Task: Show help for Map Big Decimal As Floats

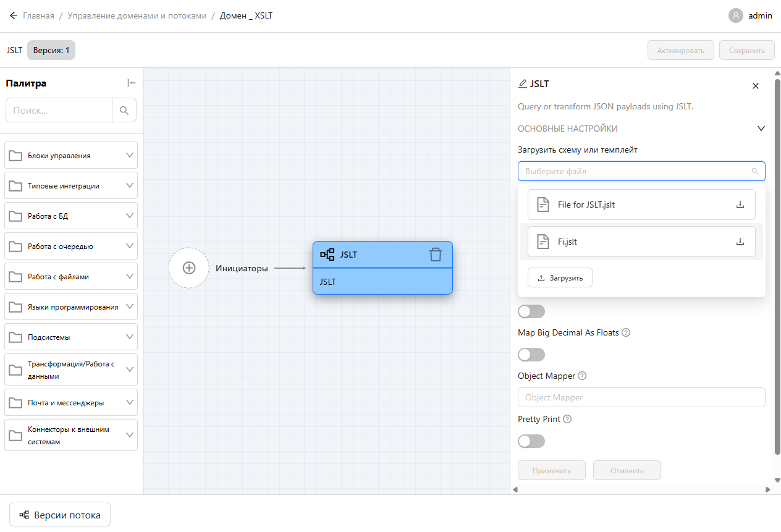Action: pyautogui.click(x=626, y=332)
